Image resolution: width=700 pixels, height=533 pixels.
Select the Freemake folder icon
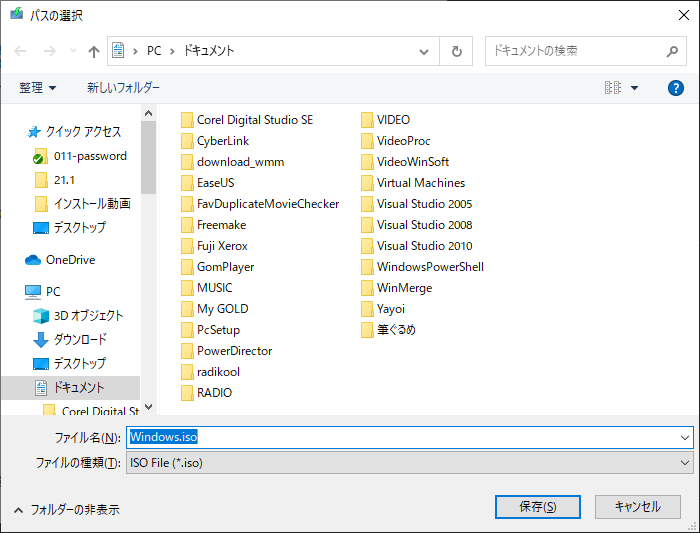coord(187,225)
